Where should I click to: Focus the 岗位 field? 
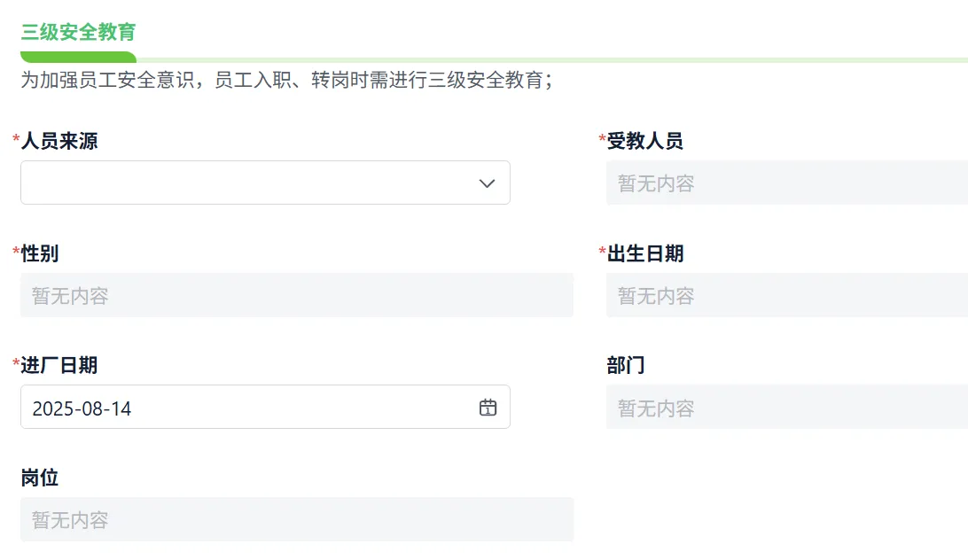pos(296,520)
